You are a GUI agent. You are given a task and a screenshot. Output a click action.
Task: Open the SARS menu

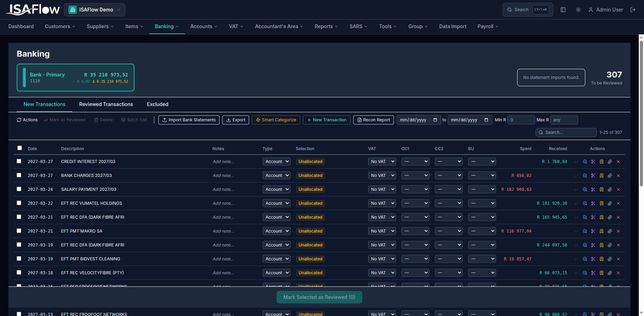[x=358, y=26]
